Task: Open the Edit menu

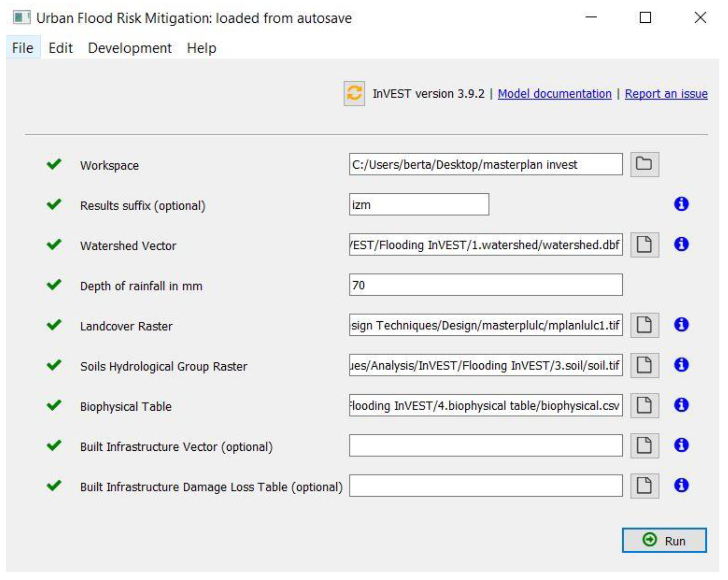Action: click(x=61, y=48)
